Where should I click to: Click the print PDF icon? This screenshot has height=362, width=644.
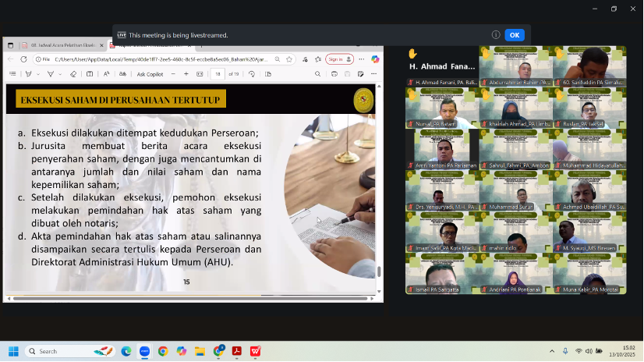pyautogui.click(x=334, y=74)
